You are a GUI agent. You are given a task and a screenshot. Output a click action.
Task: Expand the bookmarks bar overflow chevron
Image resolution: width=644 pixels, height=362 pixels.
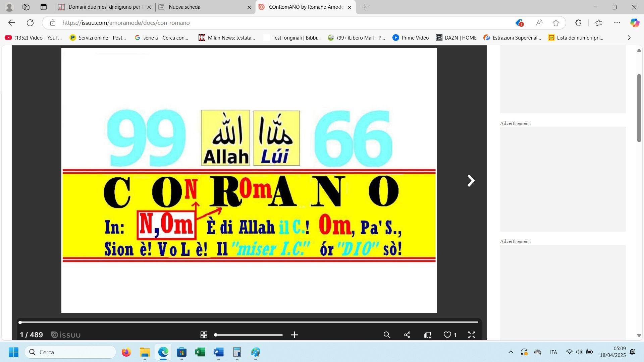(629, 38)
